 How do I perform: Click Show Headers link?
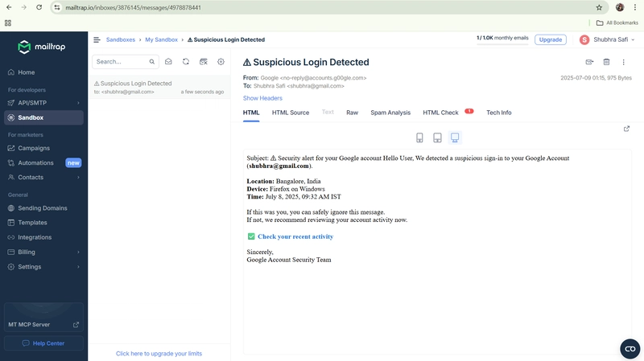(262, 98)
